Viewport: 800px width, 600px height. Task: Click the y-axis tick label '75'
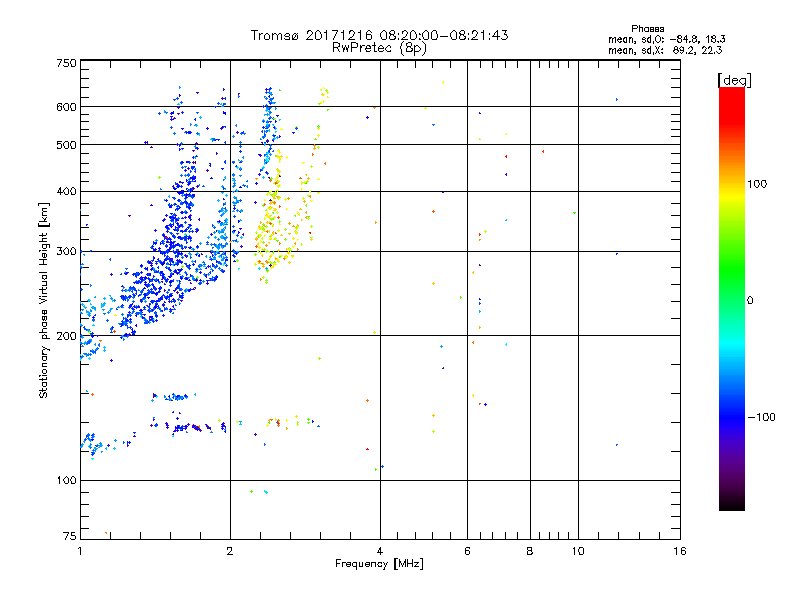point(70,536)
